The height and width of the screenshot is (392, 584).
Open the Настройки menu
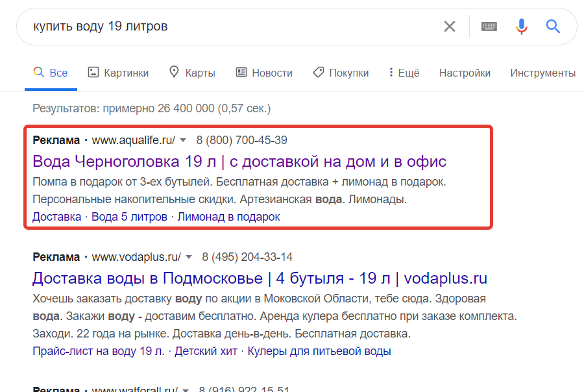[465, 72]
